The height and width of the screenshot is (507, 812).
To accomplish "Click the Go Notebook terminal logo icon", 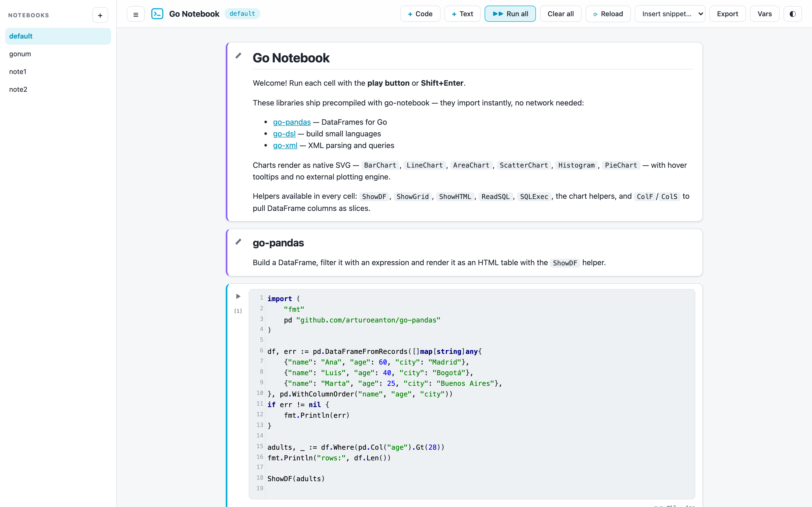I will pos(157,14).
